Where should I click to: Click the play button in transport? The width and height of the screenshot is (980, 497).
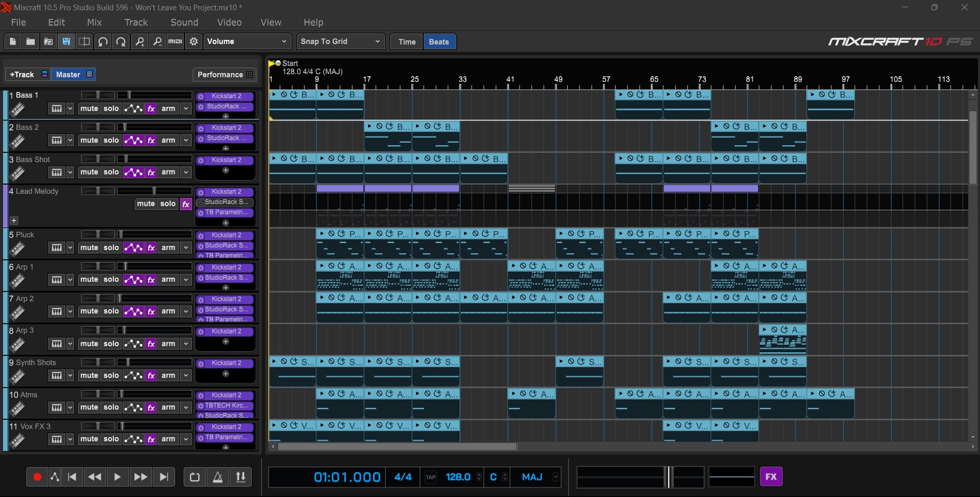118,477
